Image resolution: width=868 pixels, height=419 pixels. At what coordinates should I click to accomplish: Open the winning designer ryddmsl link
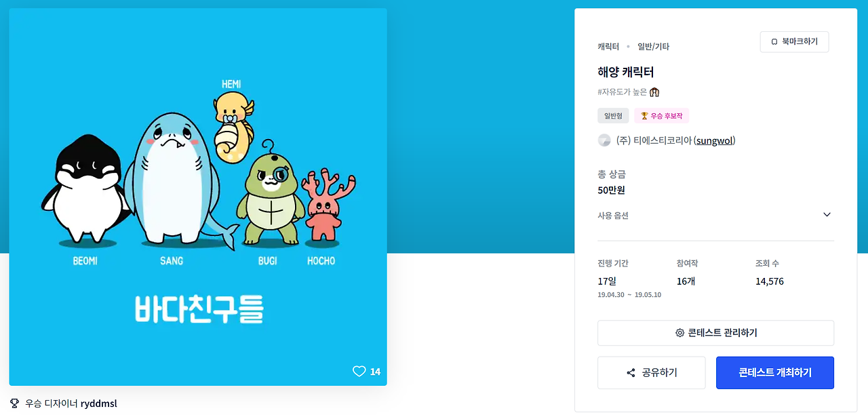(x=99, y=403)
